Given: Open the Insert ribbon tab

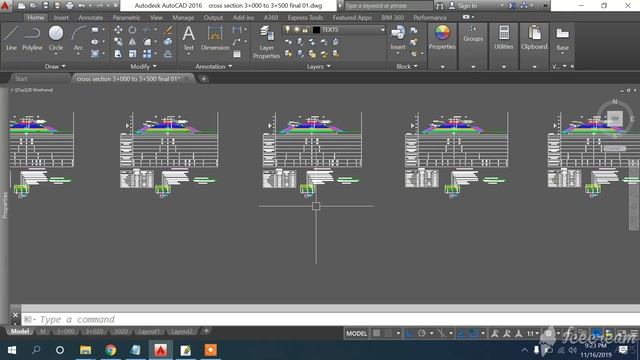Looking at the screenshot, I should [61, 18].
